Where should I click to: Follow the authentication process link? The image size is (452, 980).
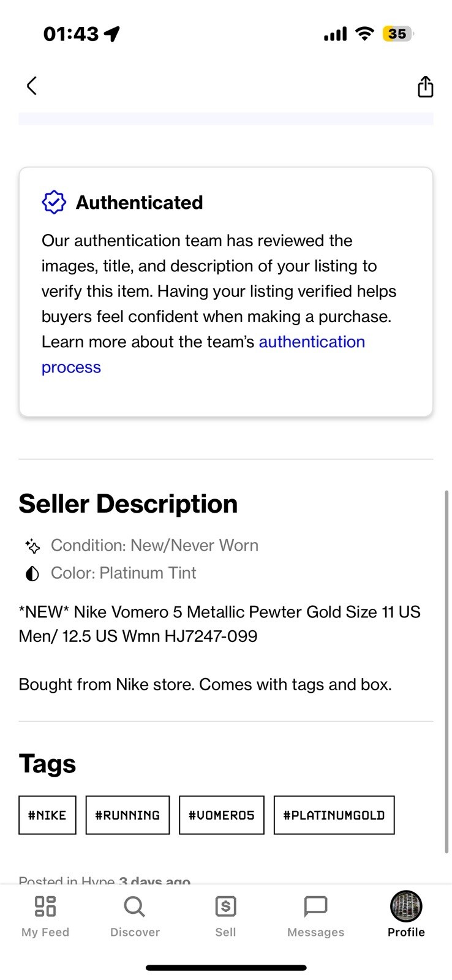pos(203,354)
